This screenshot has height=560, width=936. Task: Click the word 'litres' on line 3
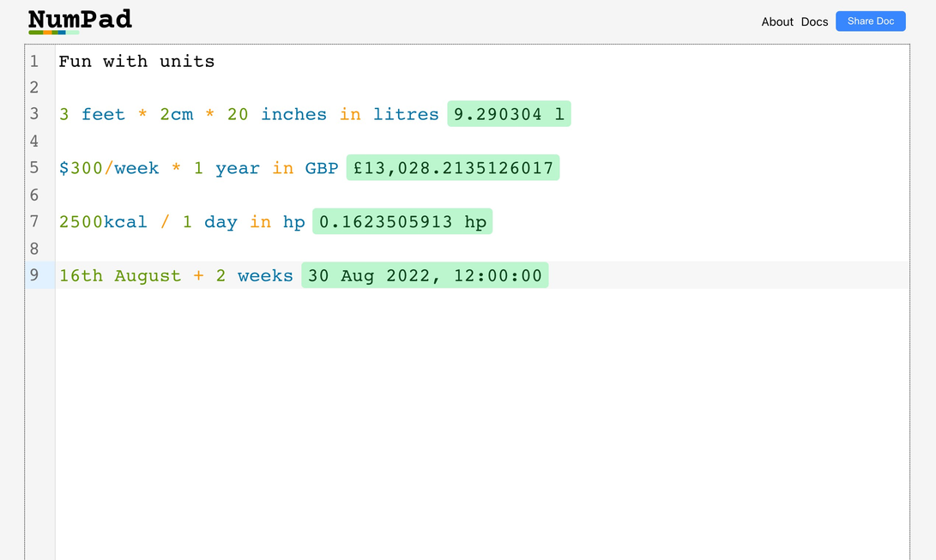click(x=406, y=114)
